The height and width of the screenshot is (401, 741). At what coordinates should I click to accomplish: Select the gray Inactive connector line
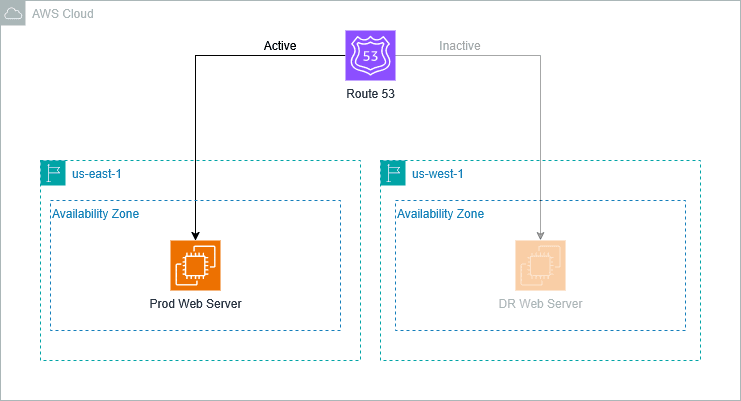tap(540, 140)
